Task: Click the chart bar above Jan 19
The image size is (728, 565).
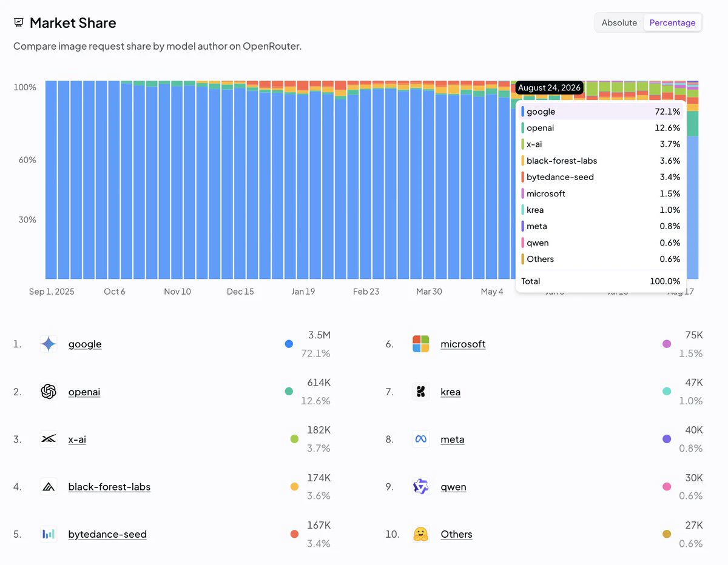Action: pyautogui.click(x=303, y=179)
